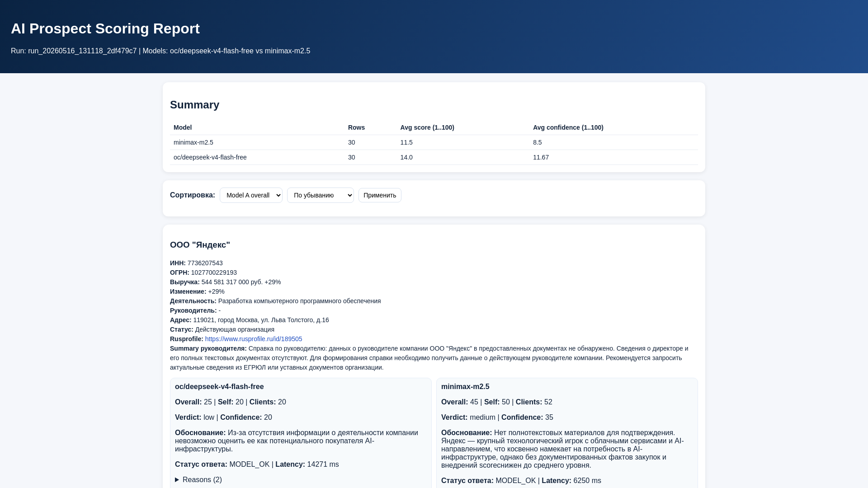This screenshot has height=488, width=868.
Task: Click the Verdict: low line
Action: (223, 418)
